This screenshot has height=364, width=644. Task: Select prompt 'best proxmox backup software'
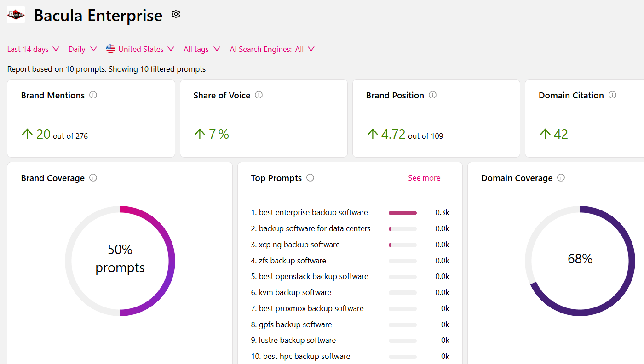(311, 308)
